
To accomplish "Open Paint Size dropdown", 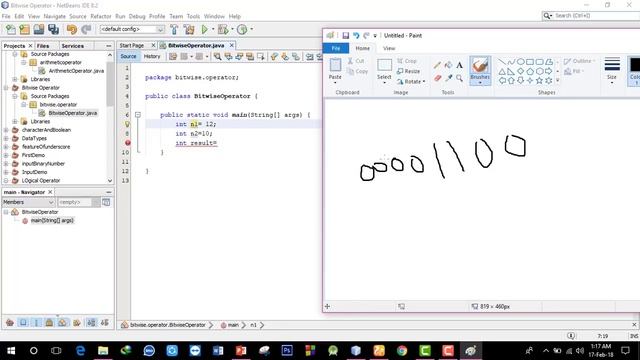I will pos(612,83).
